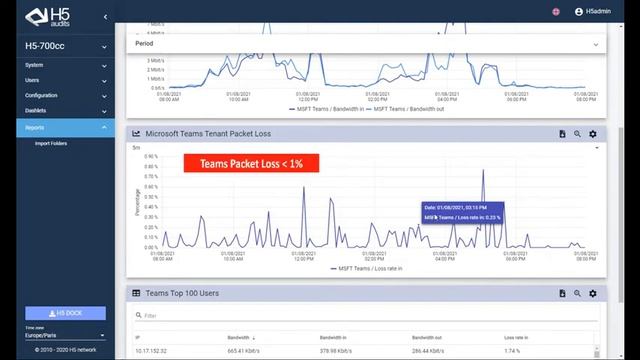Open Import Folders under Reports

(51, 144)
